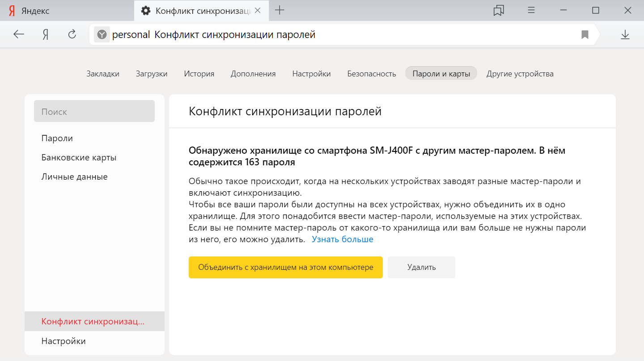This screenshot has width=644, height=361.
Task: Select Пароли и карты top tab
Action: [441, 74]
